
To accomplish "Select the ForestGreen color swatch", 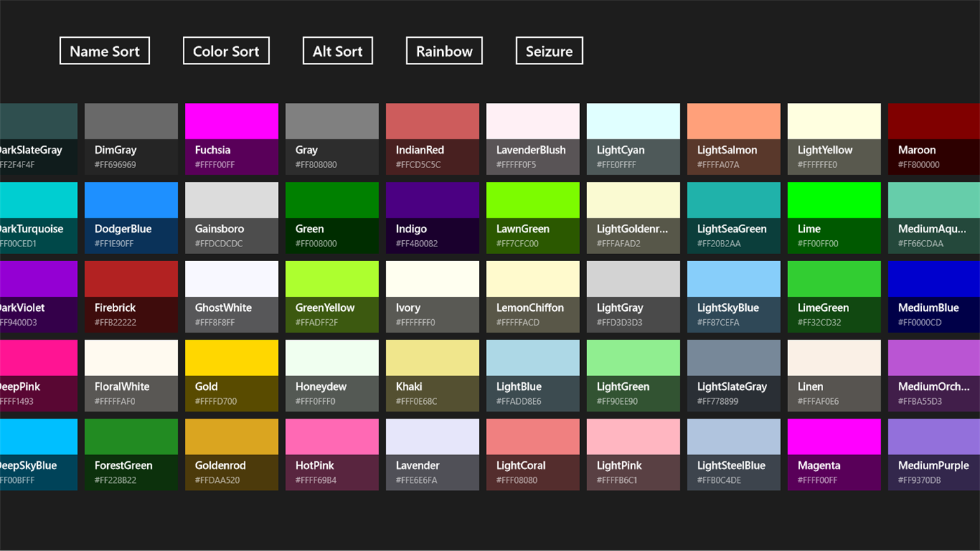I will (131, 454).
